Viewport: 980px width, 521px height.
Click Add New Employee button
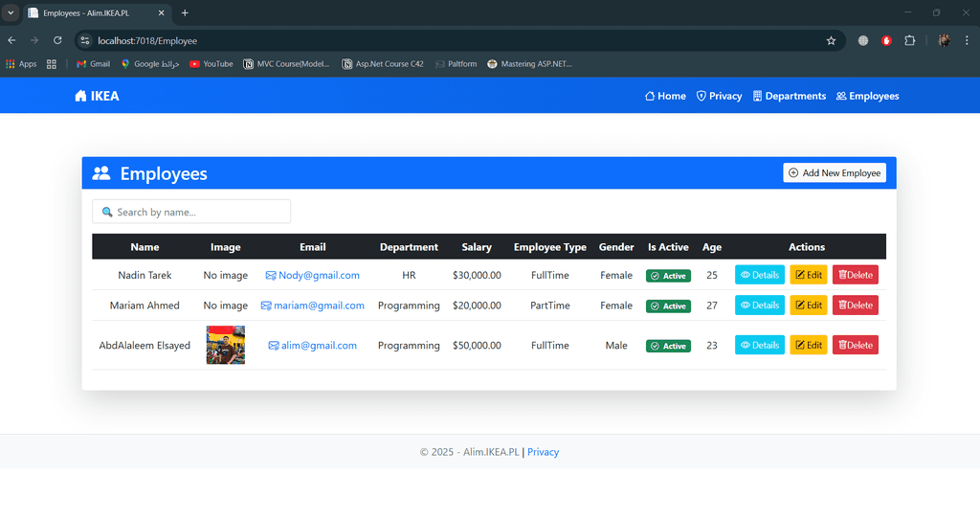(834, 172)
